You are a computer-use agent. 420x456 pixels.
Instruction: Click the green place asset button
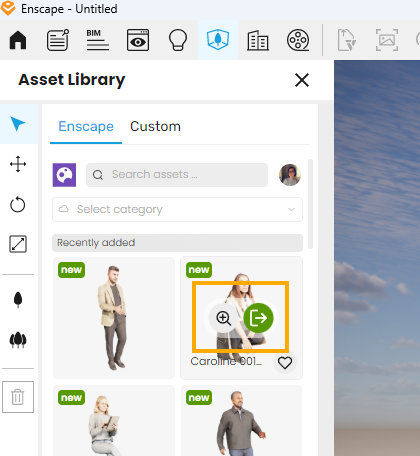click(x=258, y=318)
